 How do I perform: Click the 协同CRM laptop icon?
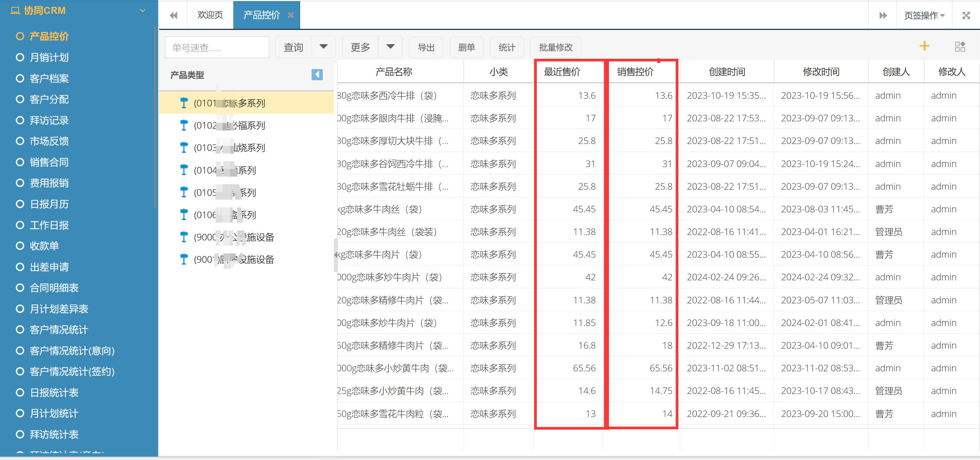(x=15, y=10)
